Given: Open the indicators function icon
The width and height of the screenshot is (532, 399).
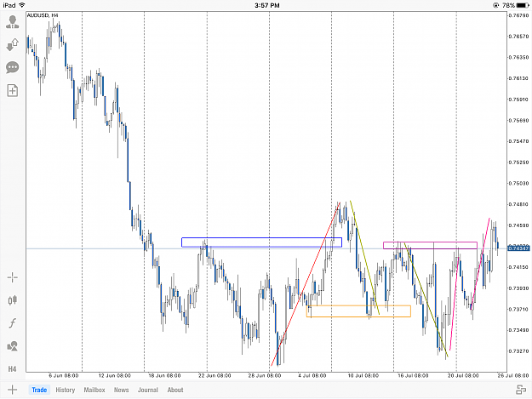Looking at the screenshot, I should coord(13,323).
